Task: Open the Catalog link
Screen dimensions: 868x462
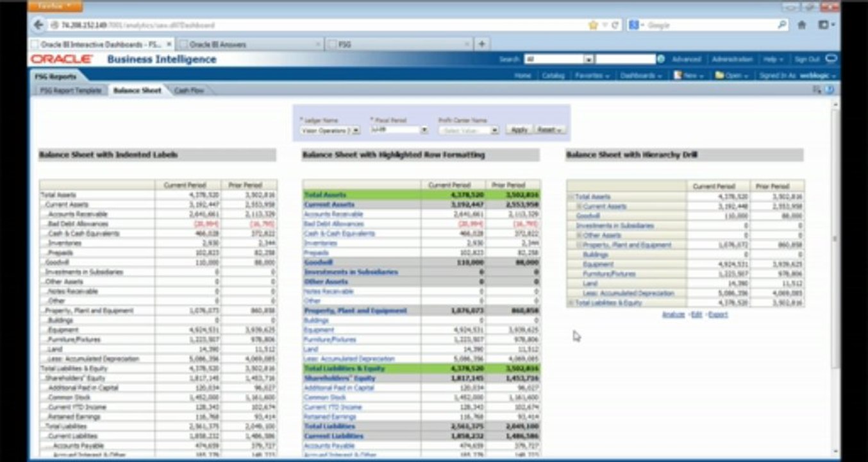Action: coord(553,75)
